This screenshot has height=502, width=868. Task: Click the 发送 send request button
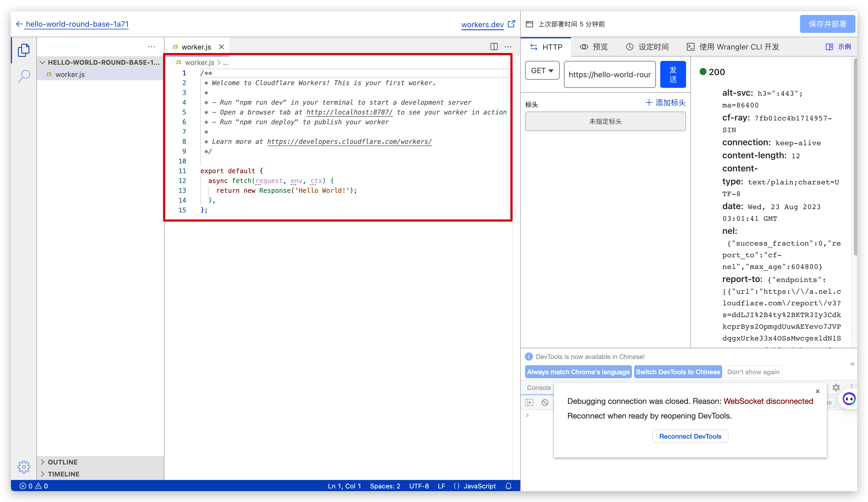[x=673, y=75]
